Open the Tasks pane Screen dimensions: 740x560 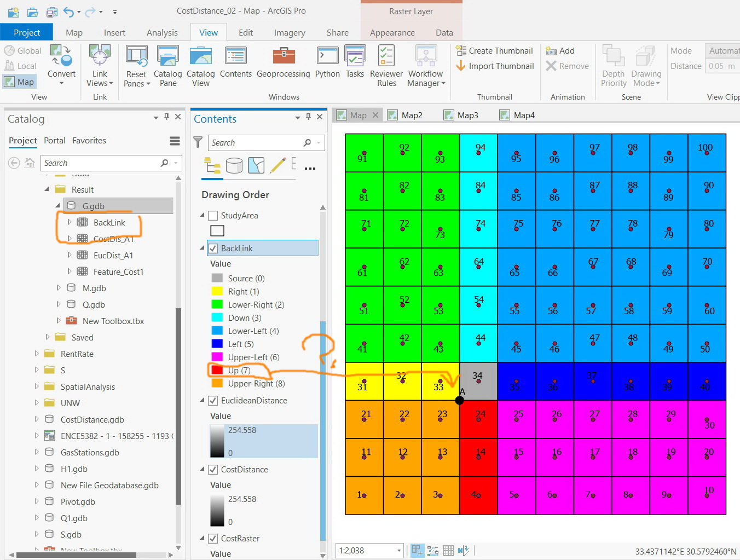355,62
